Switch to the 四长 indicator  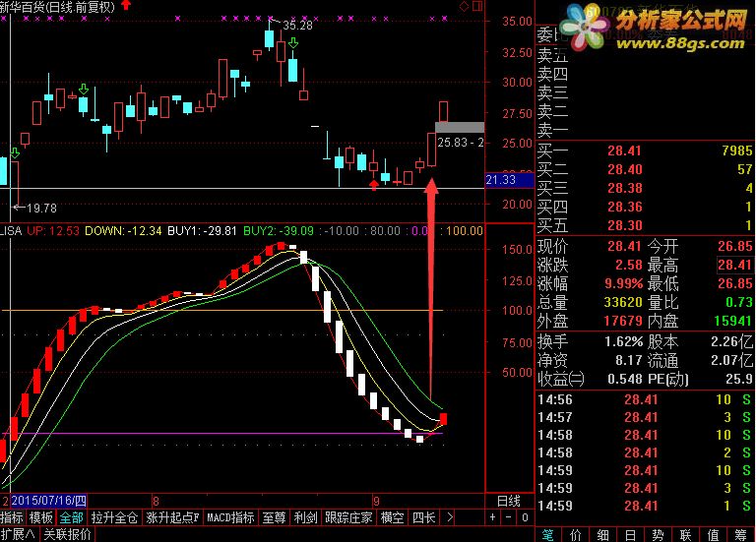(x=424, y=517)
